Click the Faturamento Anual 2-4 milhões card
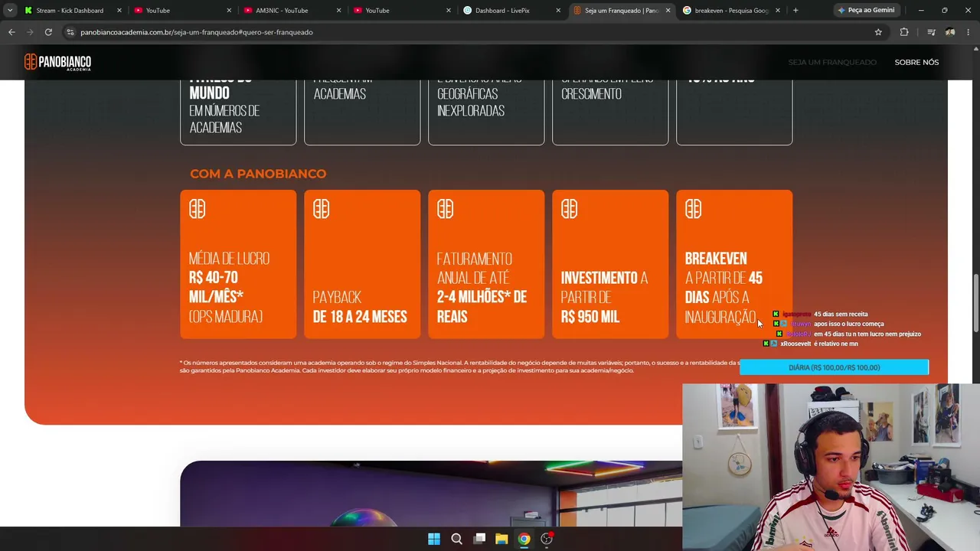The height and width of the screenshot is (551, 980). pyautogui.click(x=486, y=264)
